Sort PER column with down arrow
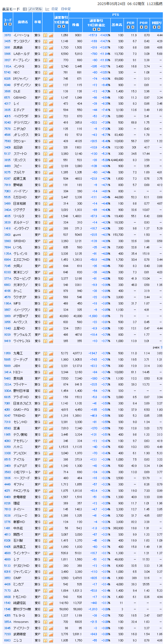The image size is (166, 644). point(133,27)
